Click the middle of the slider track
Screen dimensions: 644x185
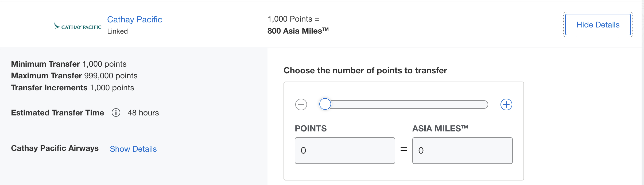[x=406, y=104]
